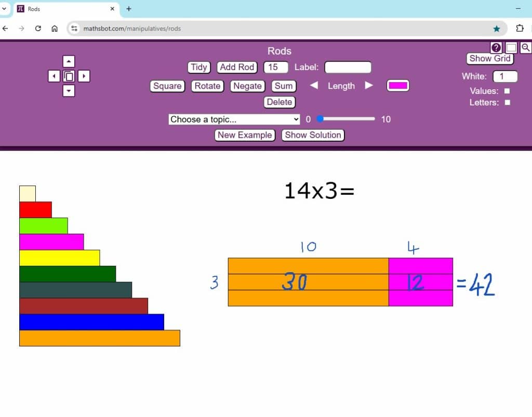
Task: Open the magenta rod color swatch
Action: [397, 85]
